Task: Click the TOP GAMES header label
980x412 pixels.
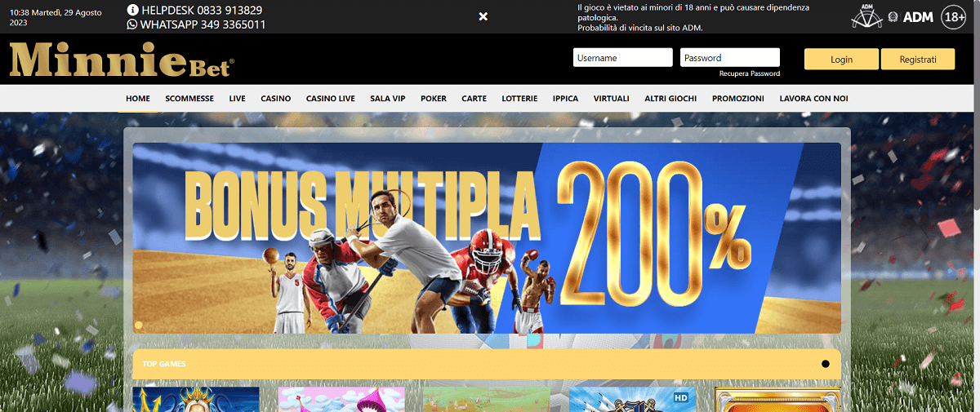Action: click(164, 364)
